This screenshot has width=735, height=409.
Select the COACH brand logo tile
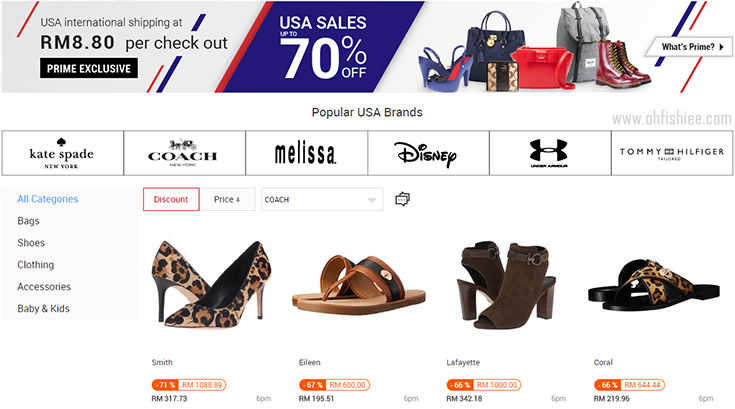click(183, 153)
